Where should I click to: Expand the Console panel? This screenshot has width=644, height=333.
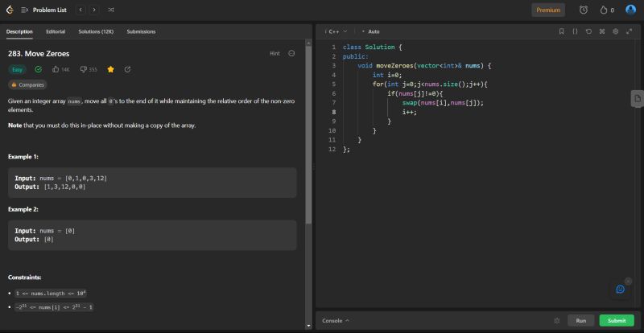[x=336, y=321]
